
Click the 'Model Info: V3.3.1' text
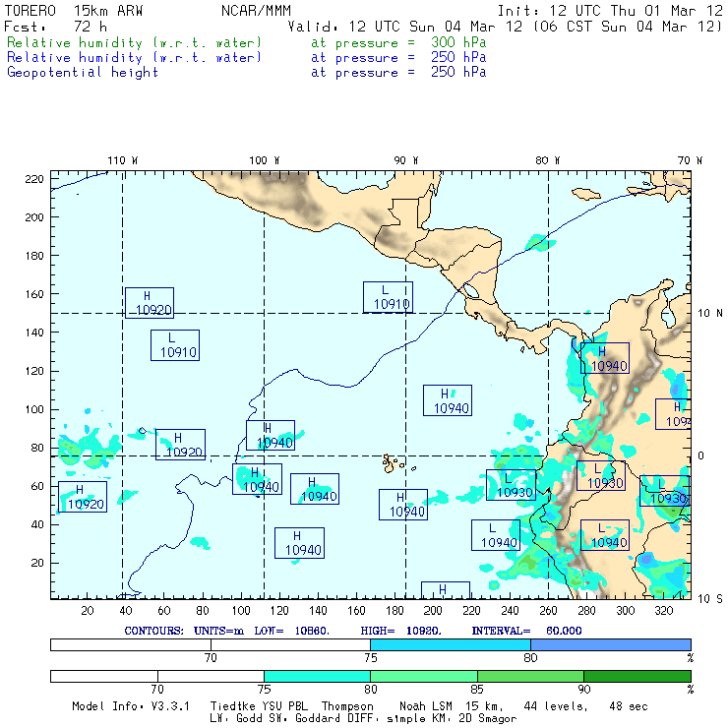click(x=131, y=706)
